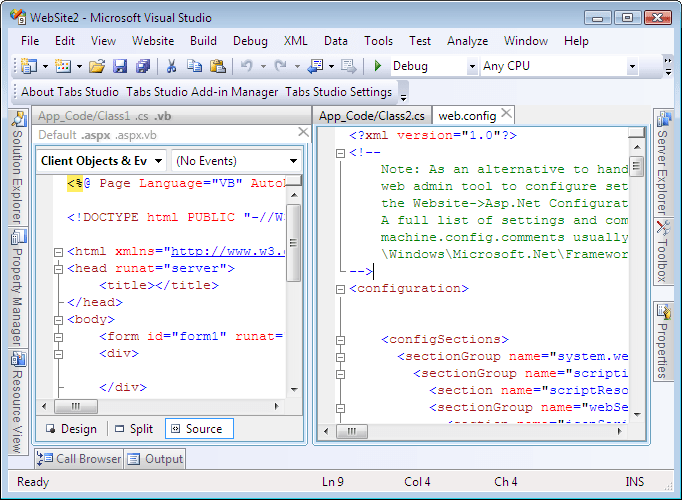Collapse the <form> element outline
The image size is (682, 500).
58,337
